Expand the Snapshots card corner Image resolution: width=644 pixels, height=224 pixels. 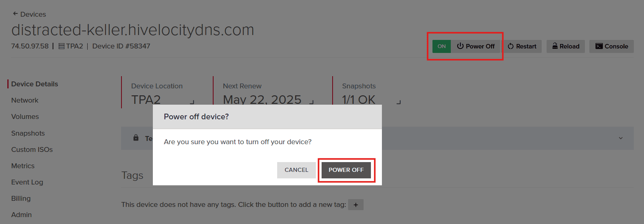[x=399, y=102]
